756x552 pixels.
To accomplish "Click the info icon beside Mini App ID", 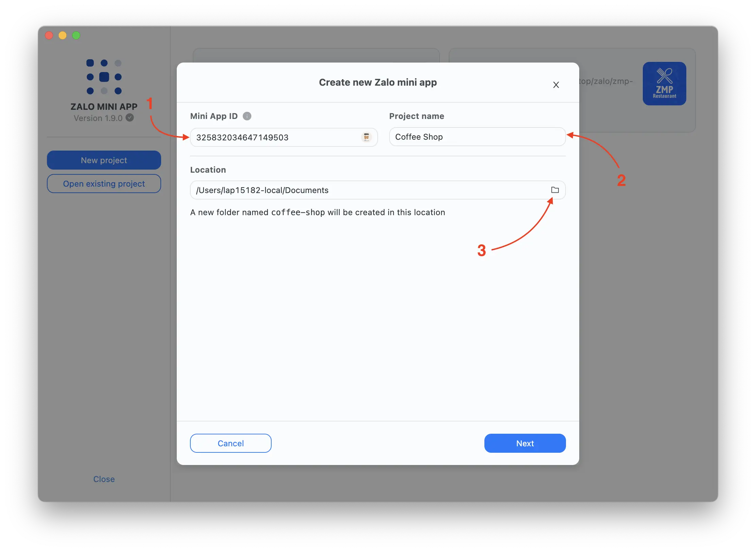I will click(247, 116).
